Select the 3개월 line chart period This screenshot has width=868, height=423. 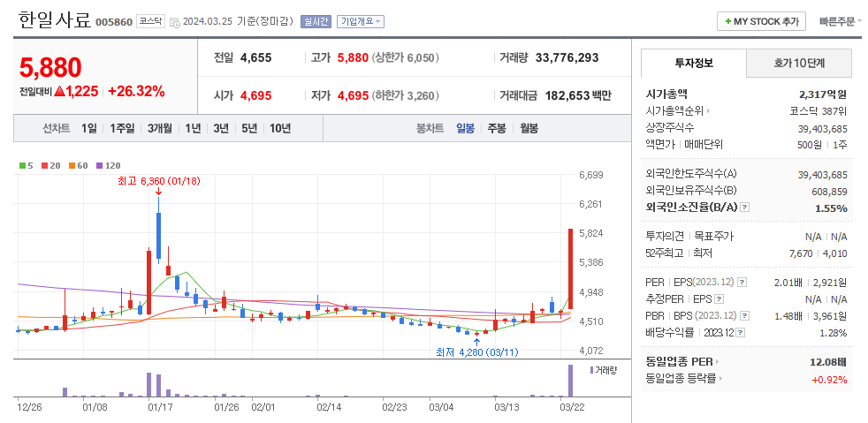(x=159, y=129)
